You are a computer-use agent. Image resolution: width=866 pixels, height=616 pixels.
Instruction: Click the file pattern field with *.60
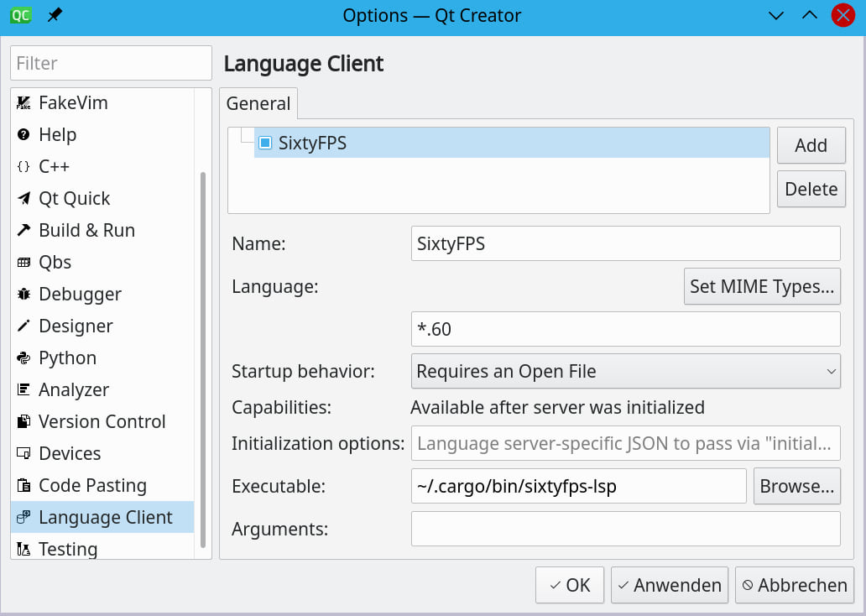(626, 329)
